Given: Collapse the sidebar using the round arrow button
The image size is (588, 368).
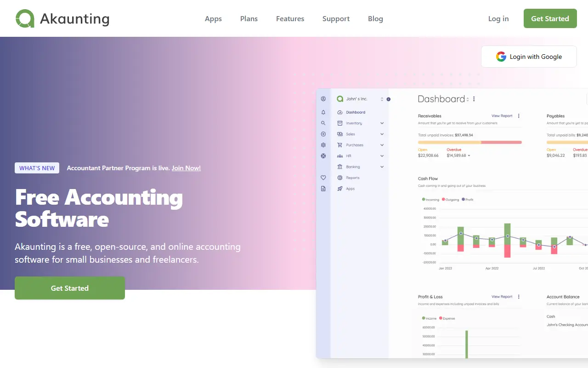Looking at the screenshot, I should tap(389, 99).
